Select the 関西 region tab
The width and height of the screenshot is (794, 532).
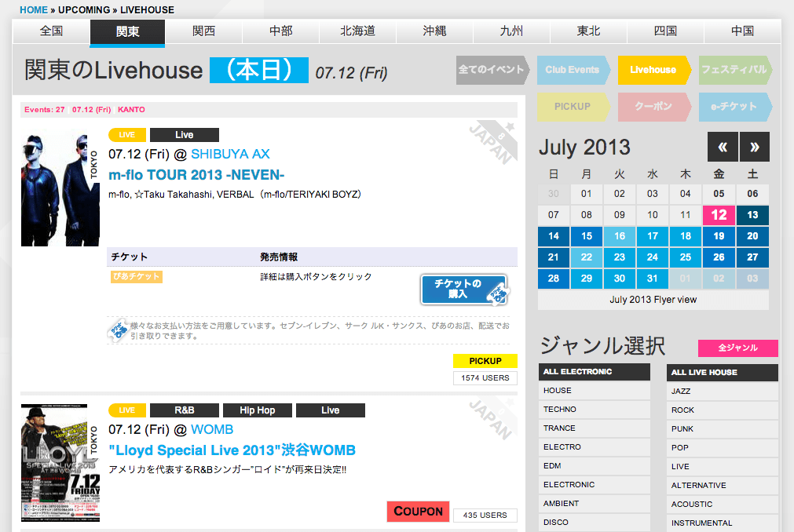[204, 31]
